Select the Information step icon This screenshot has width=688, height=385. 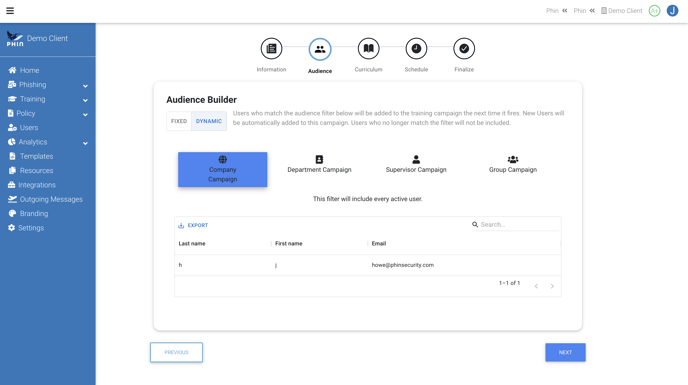tap(271, 49)
